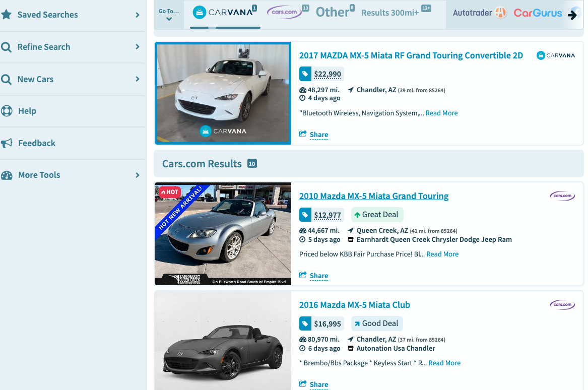
Task: Click the 10 count badge beside Cars.com Results
Action: (x=252, y=163)
